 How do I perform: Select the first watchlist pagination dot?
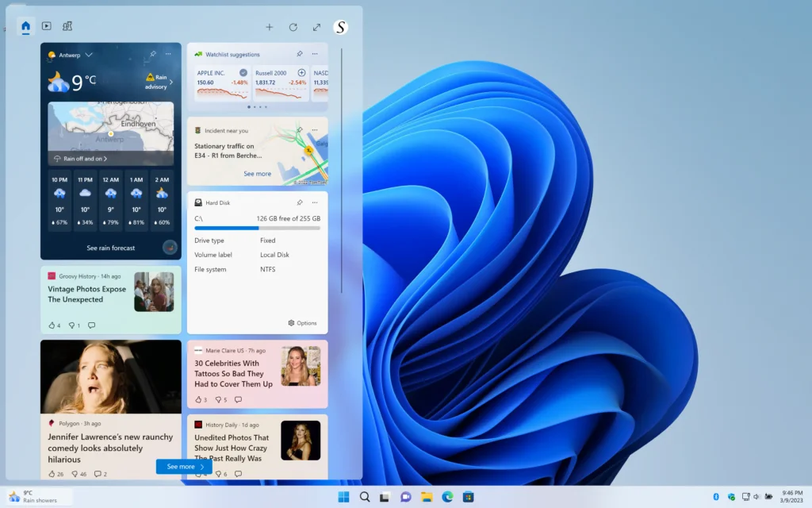[249, 107]
